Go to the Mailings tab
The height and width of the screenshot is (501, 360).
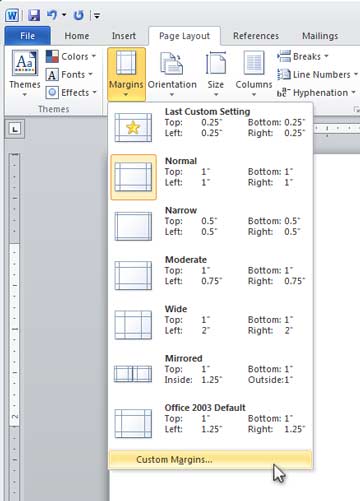tap(320, 36)
